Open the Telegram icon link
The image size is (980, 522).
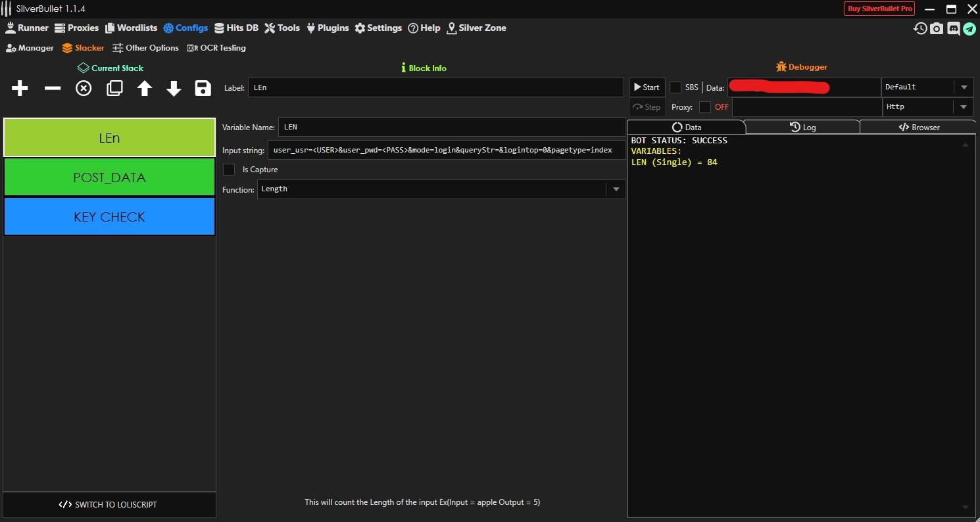click(969, 28)
